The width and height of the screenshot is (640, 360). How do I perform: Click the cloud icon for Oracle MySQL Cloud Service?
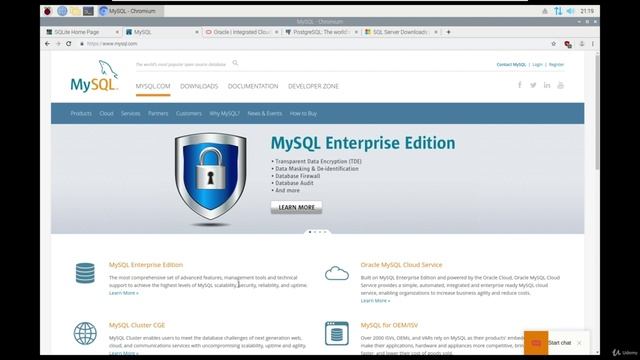click(x=337, y=273)
